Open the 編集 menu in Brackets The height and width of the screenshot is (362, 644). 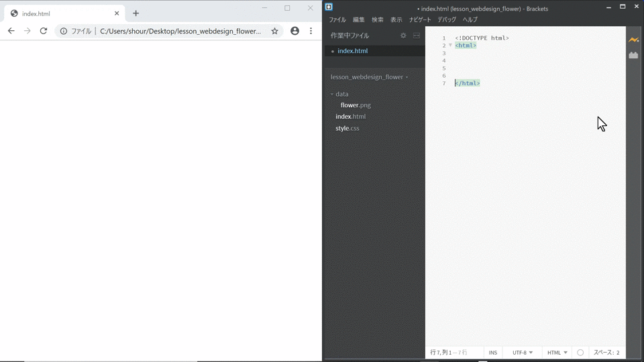coord(358,19)
